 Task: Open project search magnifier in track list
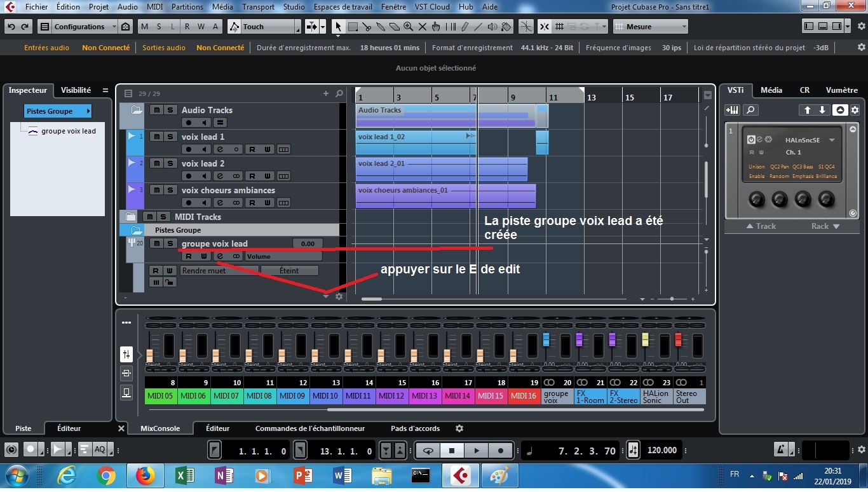(339, 93)
